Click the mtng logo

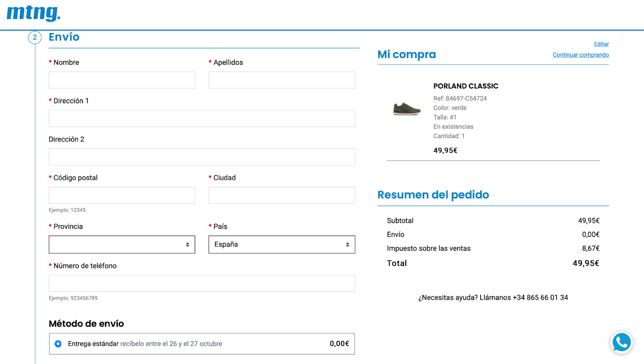(33, 13)
